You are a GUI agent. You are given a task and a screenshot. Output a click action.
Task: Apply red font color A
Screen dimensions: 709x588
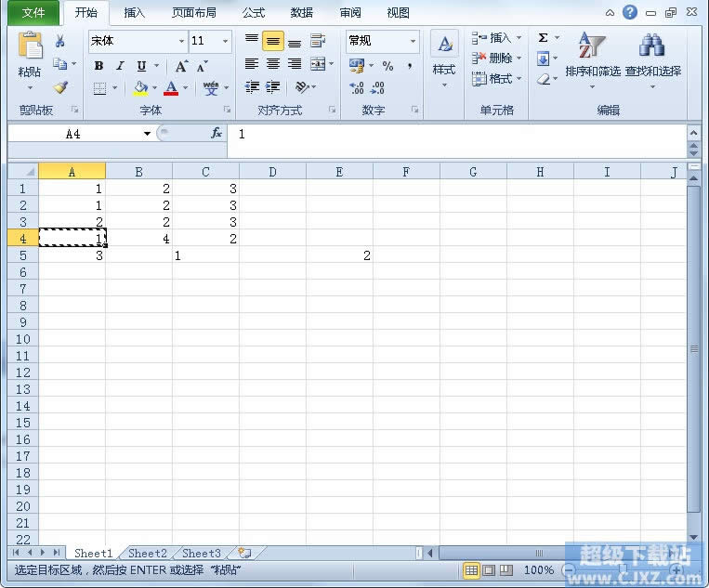pyautogui.click(x=171, y=87)
